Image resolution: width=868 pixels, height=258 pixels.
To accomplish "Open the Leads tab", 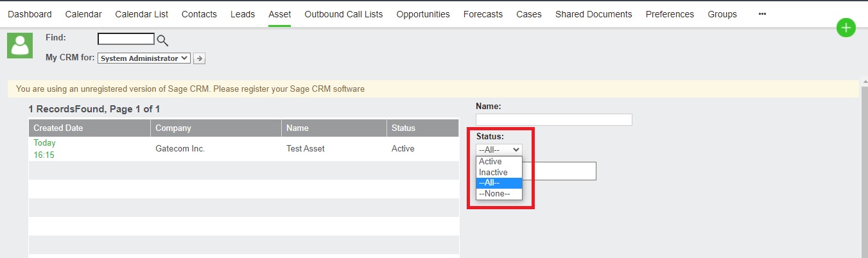I will 243,14.
